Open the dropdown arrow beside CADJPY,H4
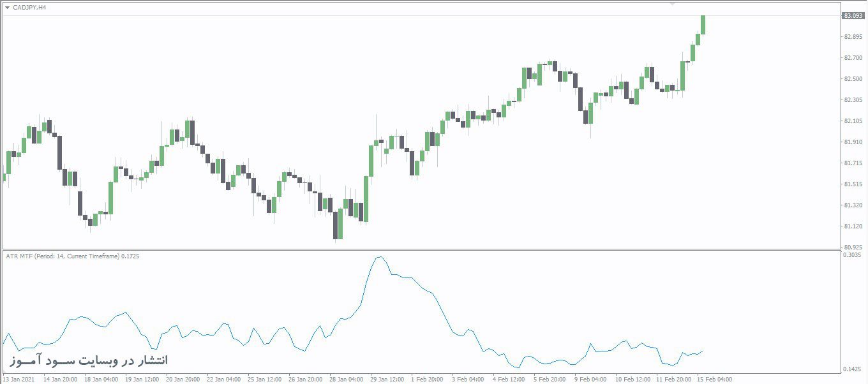This screenshot has height=384, width=868. point(7,8)
